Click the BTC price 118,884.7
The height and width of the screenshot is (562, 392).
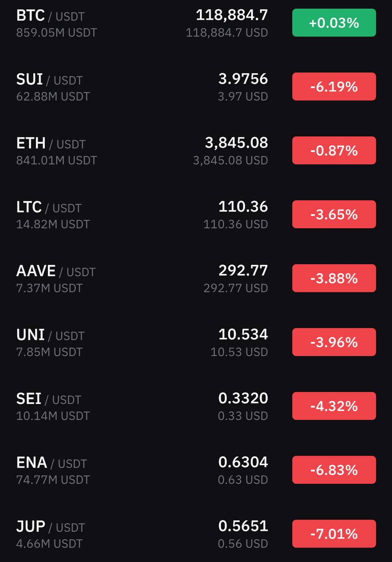pyautogui.click(x=232, y=15)
